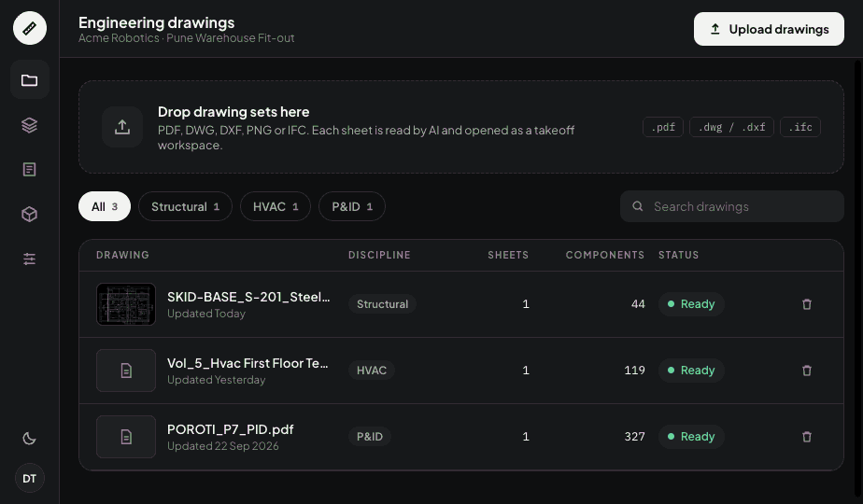The height and width of the screenshot is (504, 863).
Task: Toggle dark mode moon icon
Action: tap(30, 439)
